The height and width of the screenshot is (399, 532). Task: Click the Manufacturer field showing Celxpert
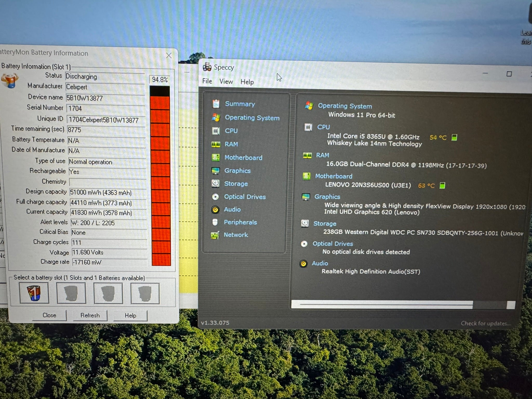pos(105,87)
